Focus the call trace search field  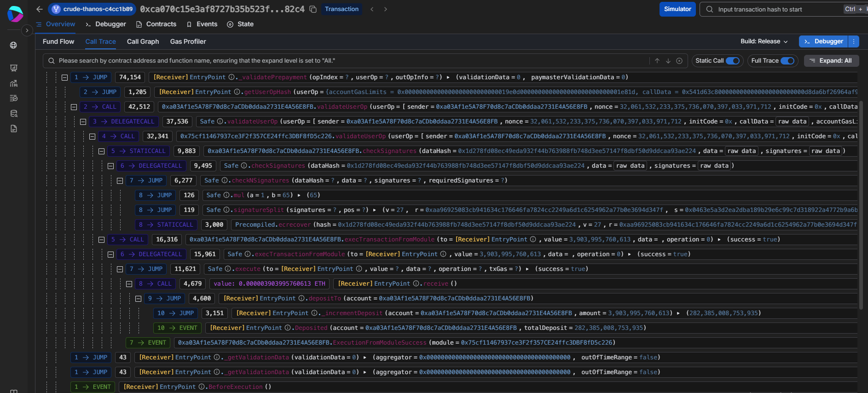point(352,61)
